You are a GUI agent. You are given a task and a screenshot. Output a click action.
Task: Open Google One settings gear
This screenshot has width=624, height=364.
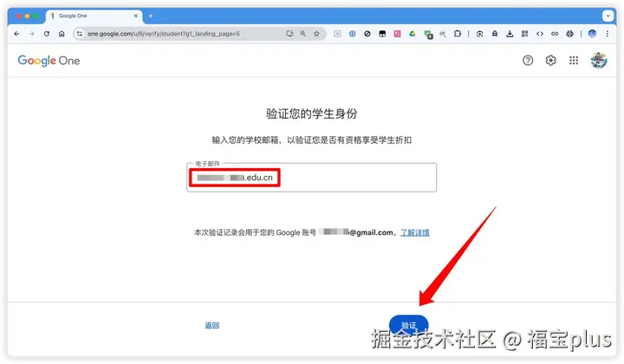click(551, 61)
